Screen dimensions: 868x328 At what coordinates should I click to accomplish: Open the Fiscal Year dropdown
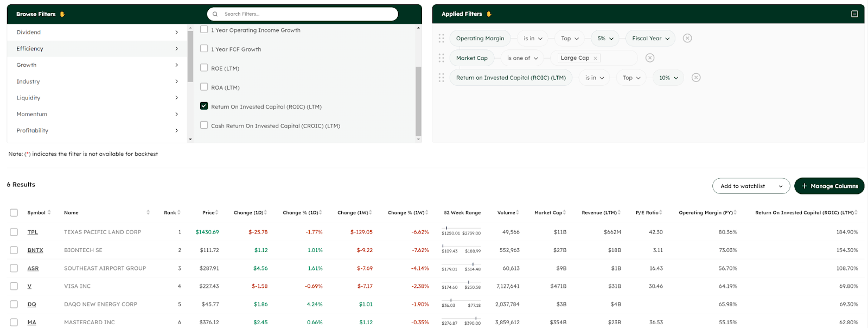click(x=650, y=39)
